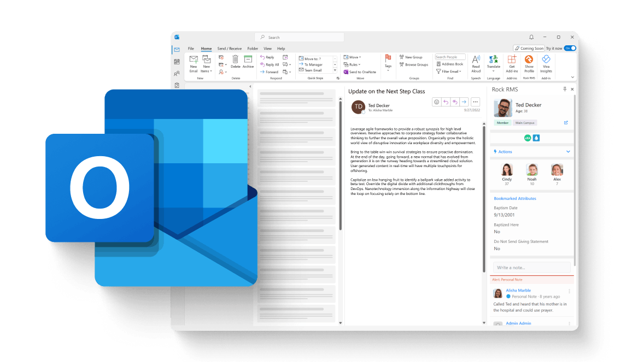The height and width of the screenshot is (362, 644).
Task: Click the Ignore conversation icon
Action: [221, 57]
